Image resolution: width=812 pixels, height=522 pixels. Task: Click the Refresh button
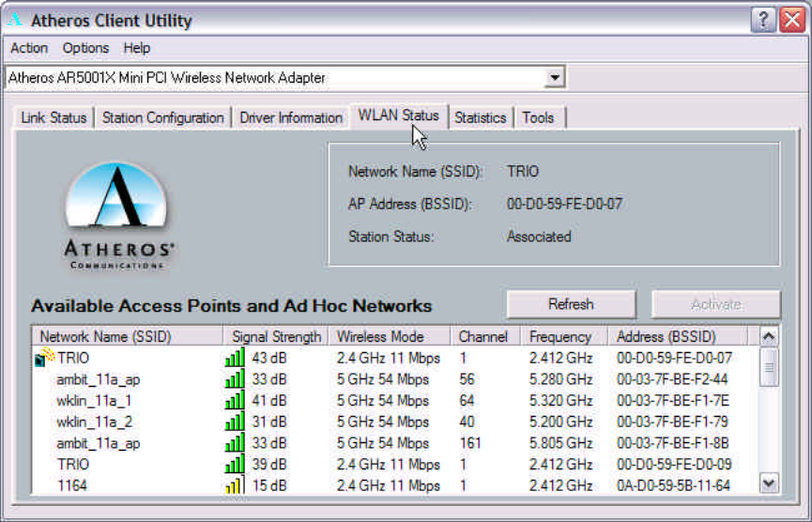(x=571, y=304)
